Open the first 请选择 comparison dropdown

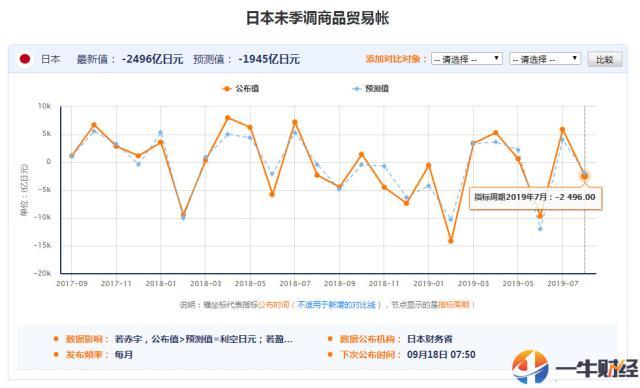(467, 59)
